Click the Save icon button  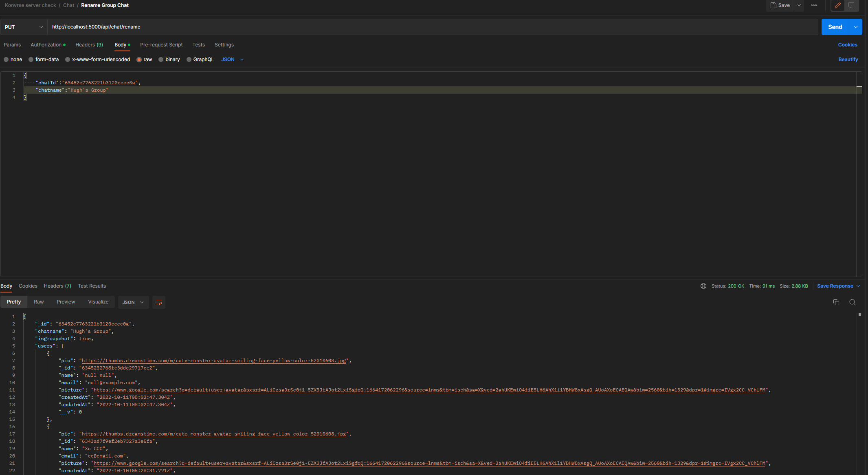780,5
